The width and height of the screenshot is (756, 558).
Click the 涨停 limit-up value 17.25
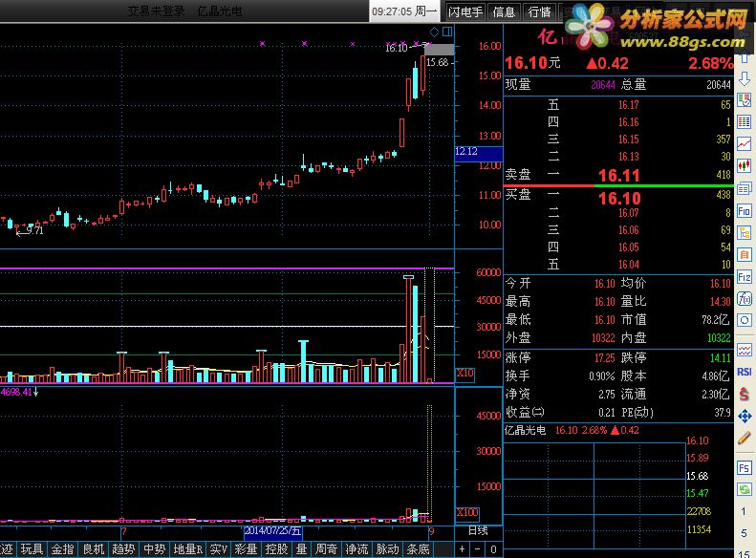(605, 358)
